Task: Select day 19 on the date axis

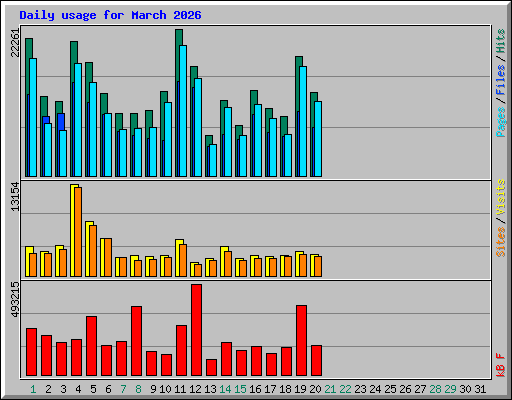Action: 300,389
